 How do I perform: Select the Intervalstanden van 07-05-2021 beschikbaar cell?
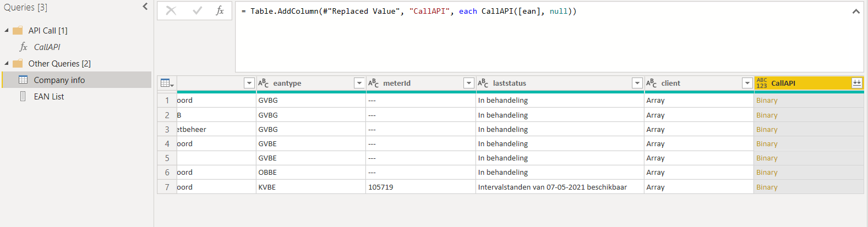click(560, 187)
